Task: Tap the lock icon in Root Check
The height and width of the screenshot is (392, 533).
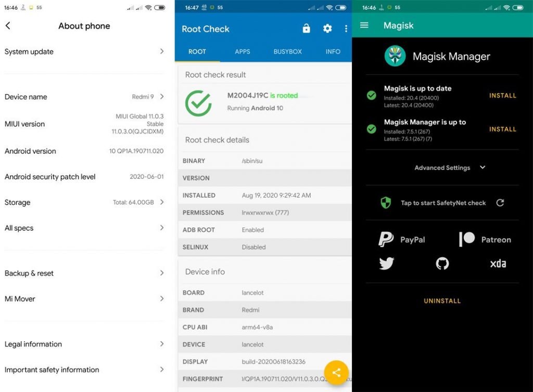Action: pyautogui.click(x=306, y=29)
